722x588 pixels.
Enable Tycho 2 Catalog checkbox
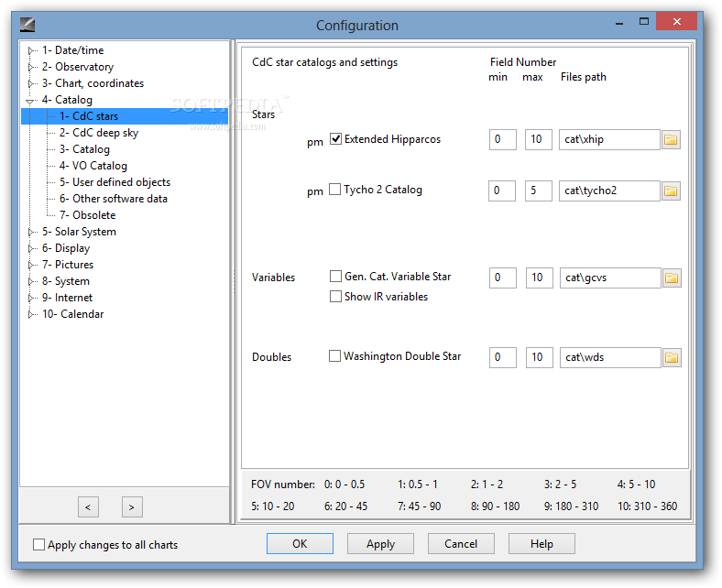pos(334,190)
